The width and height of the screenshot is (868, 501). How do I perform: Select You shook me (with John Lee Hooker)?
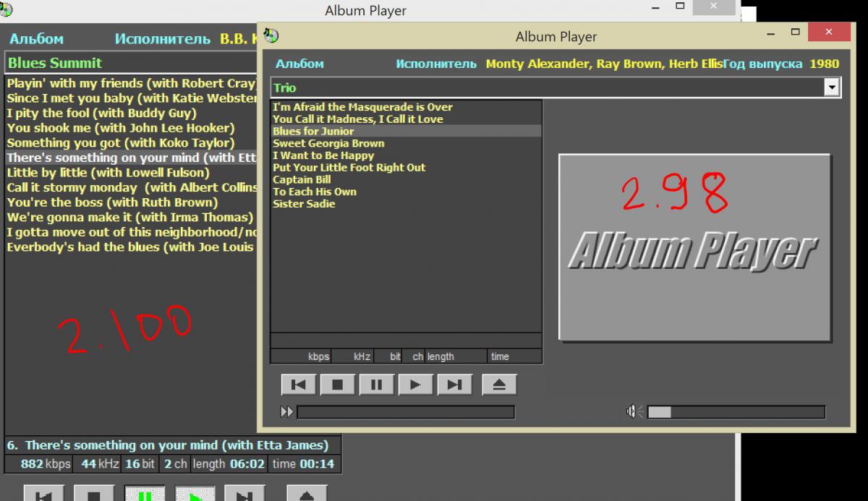121,128
